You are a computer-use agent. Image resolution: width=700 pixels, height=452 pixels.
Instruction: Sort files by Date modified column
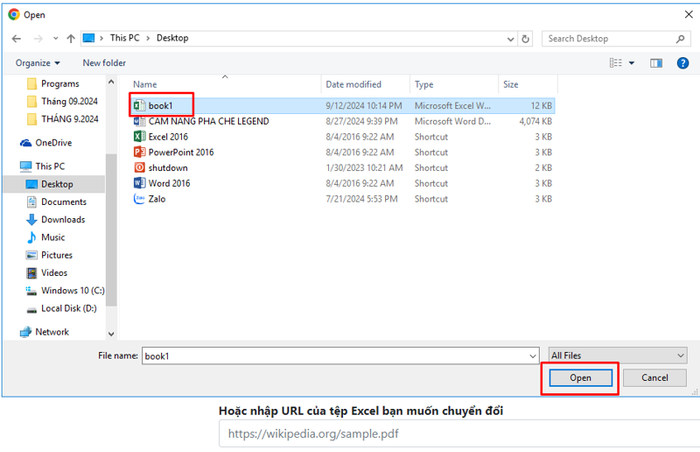pos(354,84)
